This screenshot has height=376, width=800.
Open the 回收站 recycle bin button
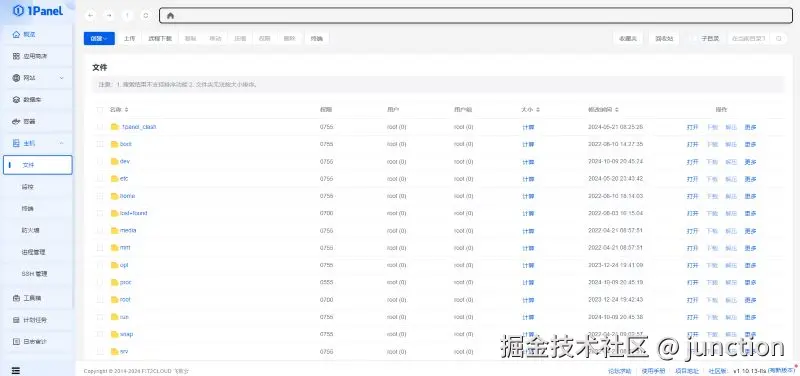click(664, 38)
